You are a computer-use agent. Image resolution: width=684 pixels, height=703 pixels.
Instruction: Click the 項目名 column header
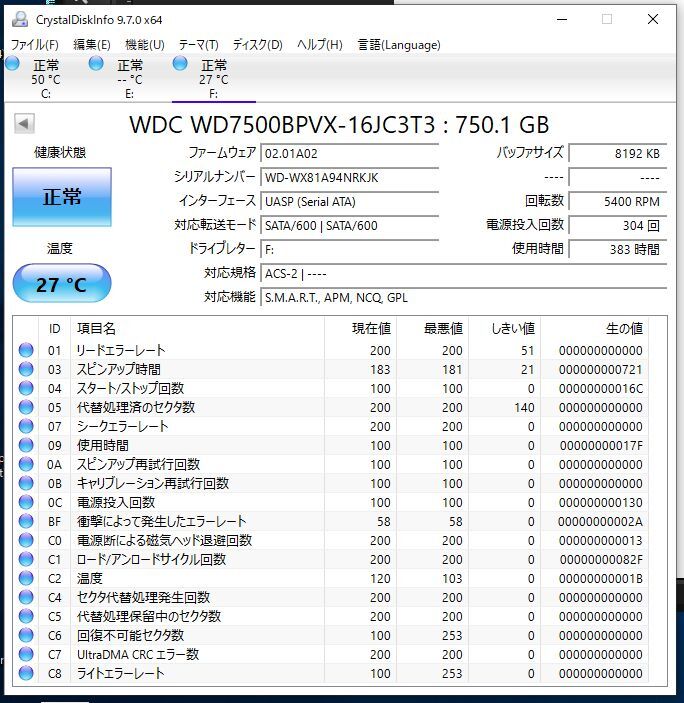pyautogui.click(x=197, y=329)
